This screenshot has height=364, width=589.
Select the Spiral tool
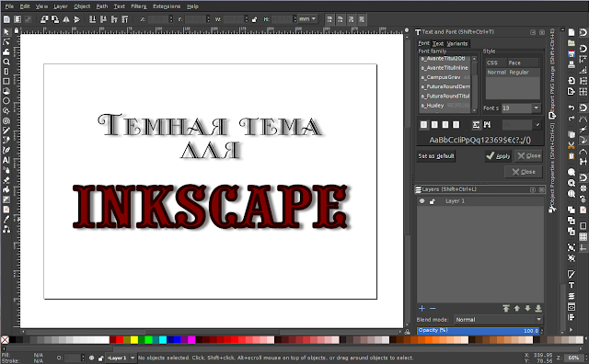click(6, 120)
